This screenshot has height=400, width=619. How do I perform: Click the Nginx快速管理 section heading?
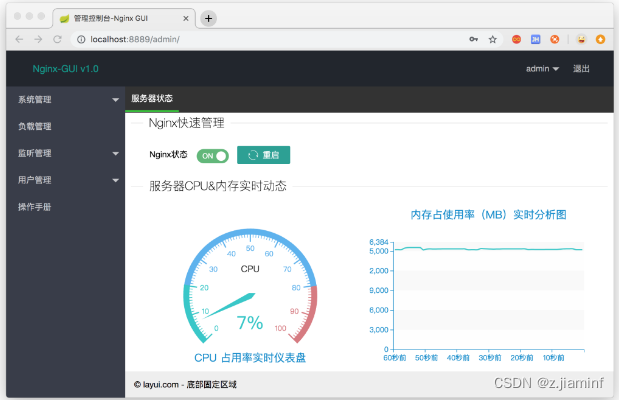click(x=186, y=123)
